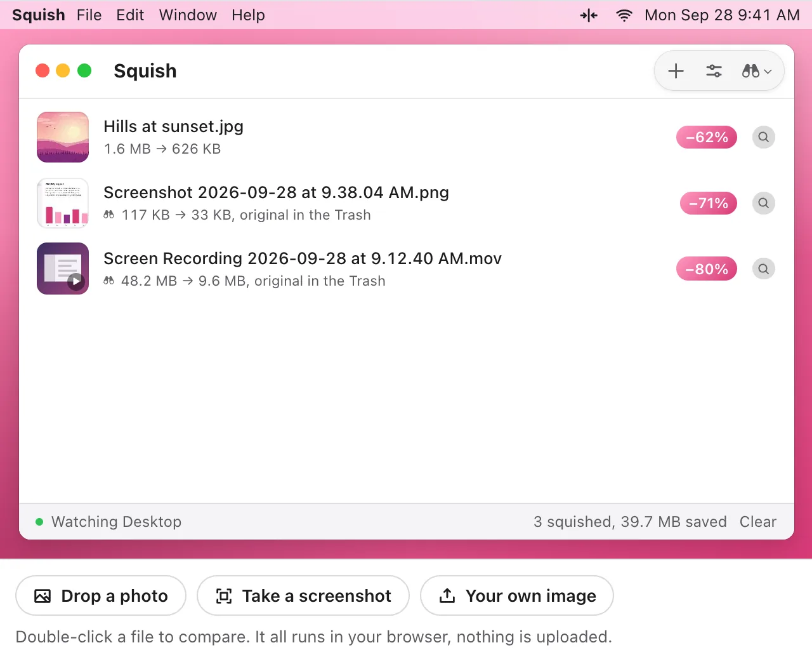Image resolution: width=812 pixels, height=664 pixels.
Task: Click the Watching Desktop status text
Action: [x=116, y=522]
